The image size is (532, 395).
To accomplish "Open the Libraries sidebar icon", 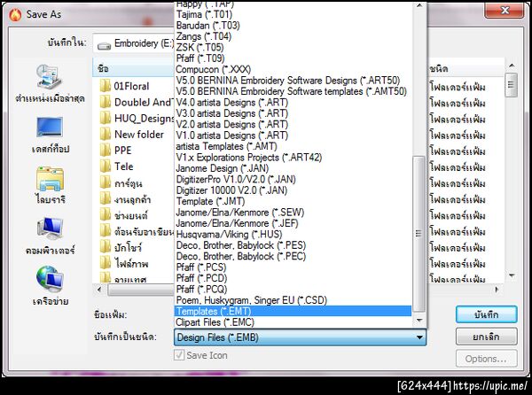I will tap(50, 178).
